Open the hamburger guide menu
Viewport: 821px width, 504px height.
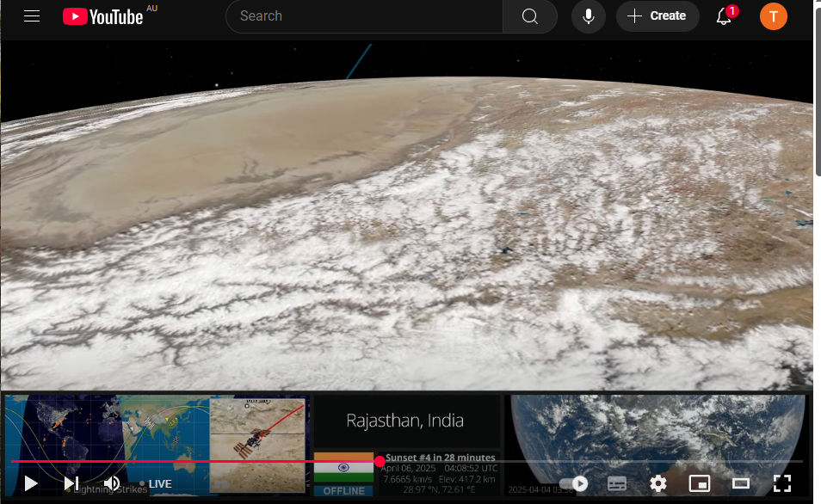(32, 16)
